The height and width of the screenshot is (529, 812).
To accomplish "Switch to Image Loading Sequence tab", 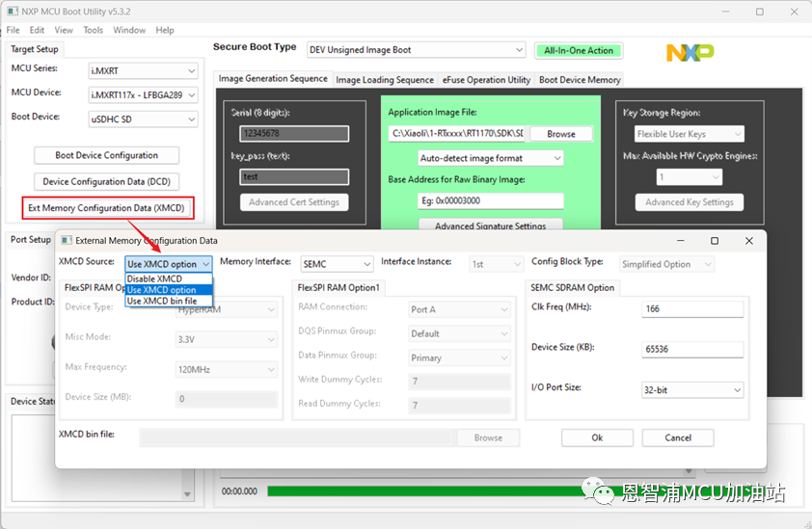I will (x=385, y=80).
